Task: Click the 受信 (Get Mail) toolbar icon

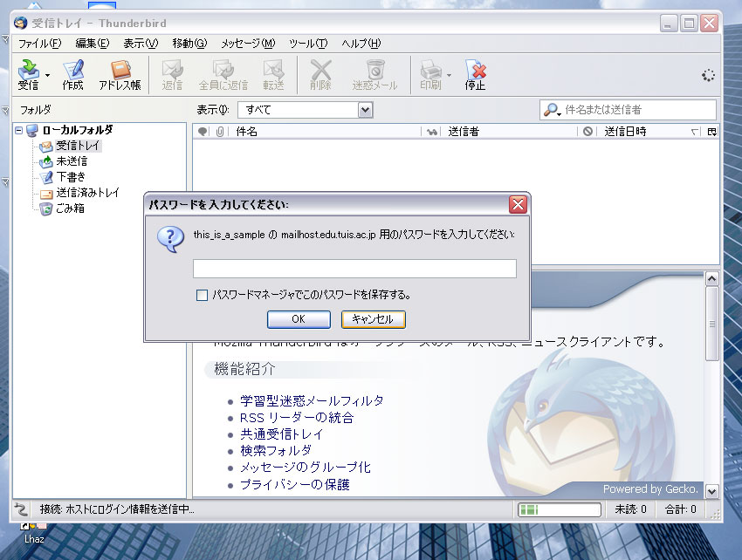Action: 29,74
